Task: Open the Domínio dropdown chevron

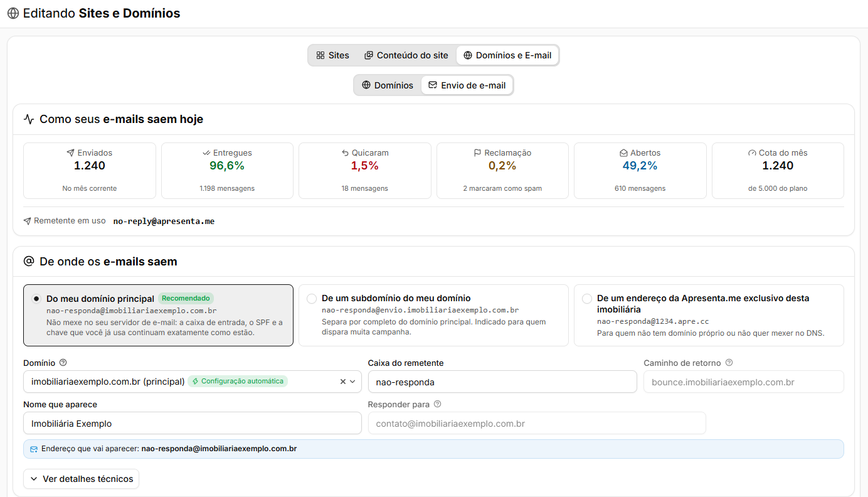Action: 352,382
